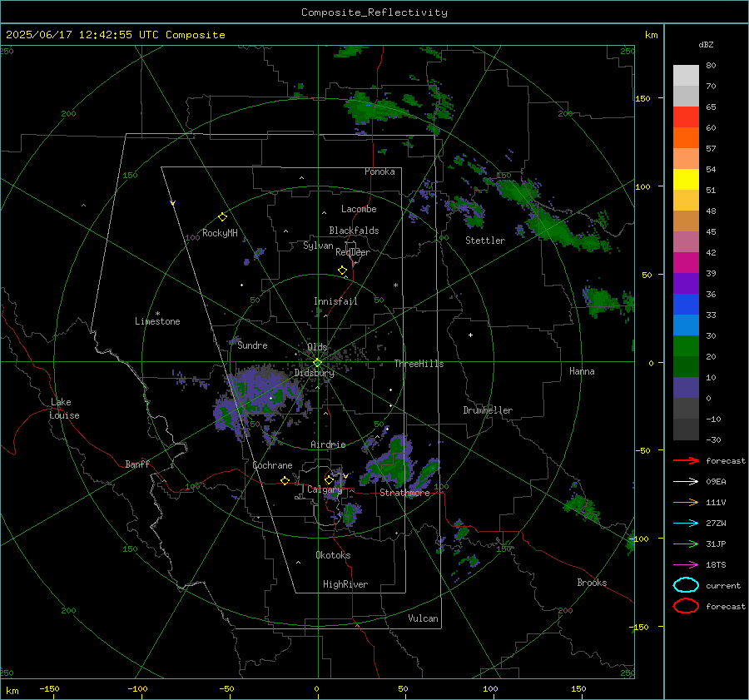Select the purple 39 dBZ color swatch
This screenshot has height=700, width=749.
tap(686, 283)
